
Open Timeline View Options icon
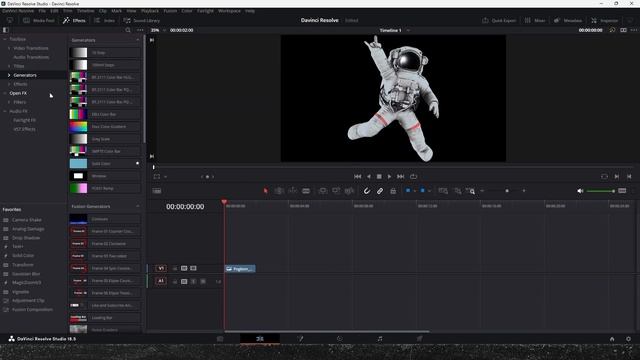pyautogui.click(x=157, y=191)
